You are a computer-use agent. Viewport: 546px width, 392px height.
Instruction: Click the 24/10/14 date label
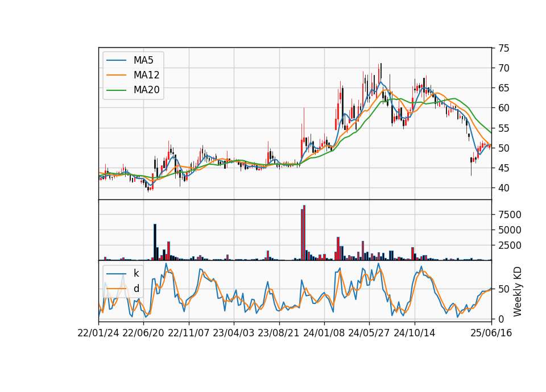(x=415, y=333)
